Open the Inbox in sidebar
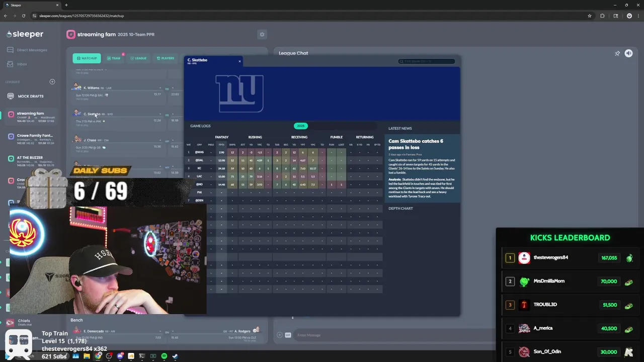 click(x=17, y=64)
